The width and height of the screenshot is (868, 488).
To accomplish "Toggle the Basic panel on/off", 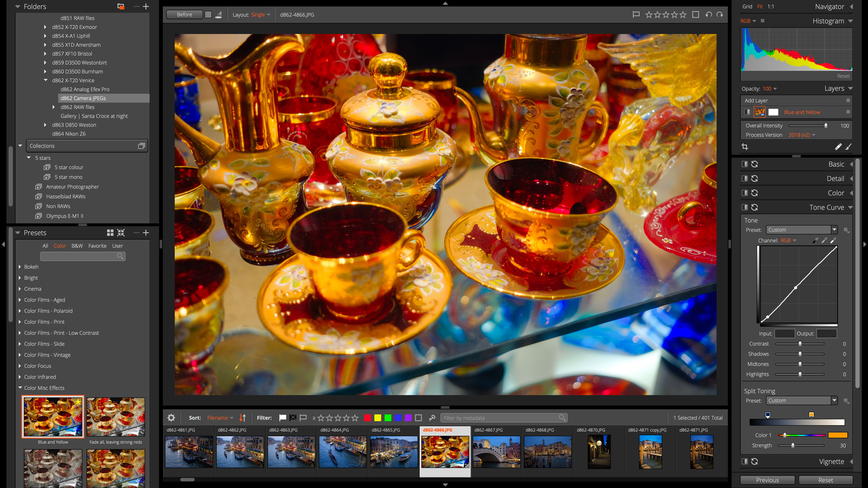I will (745, 164).
